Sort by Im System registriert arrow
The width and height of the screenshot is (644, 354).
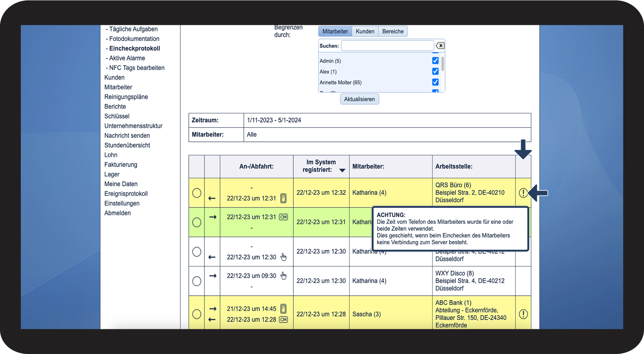(342, 170)
